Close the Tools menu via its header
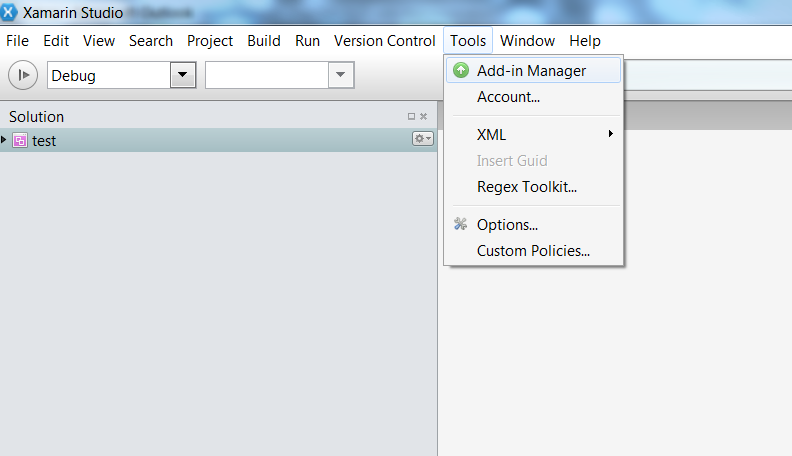792x456 pixels. [468, 41]
